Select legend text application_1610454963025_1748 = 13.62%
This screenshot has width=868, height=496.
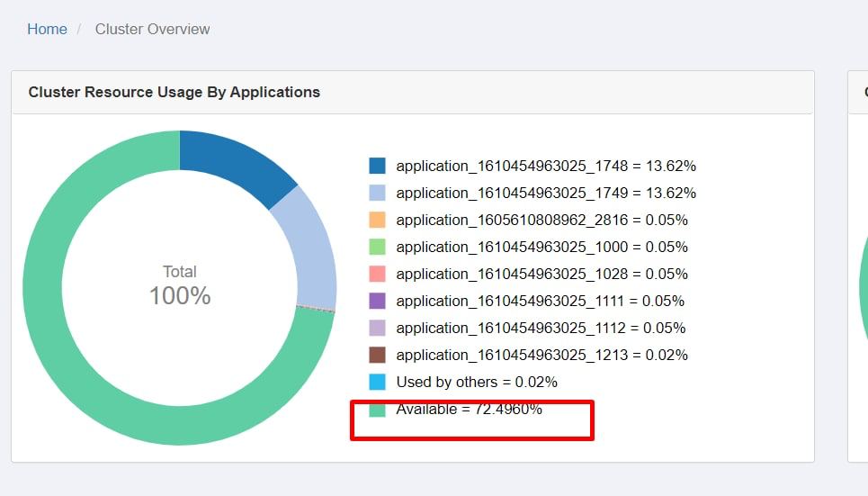546,166
